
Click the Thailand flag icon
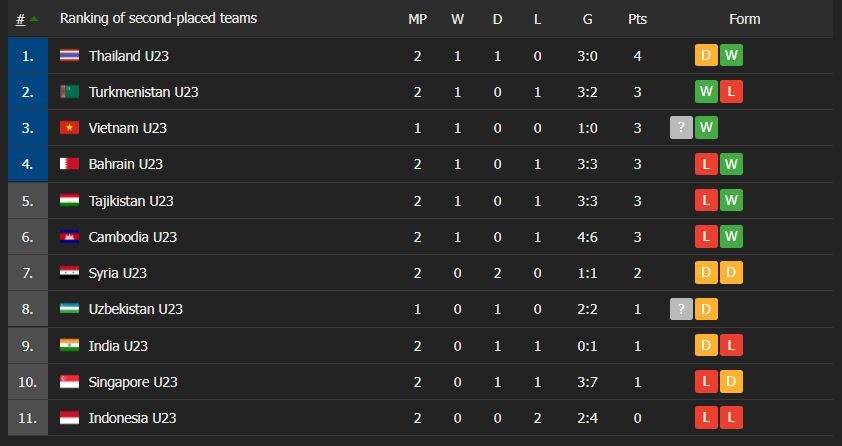69,56
